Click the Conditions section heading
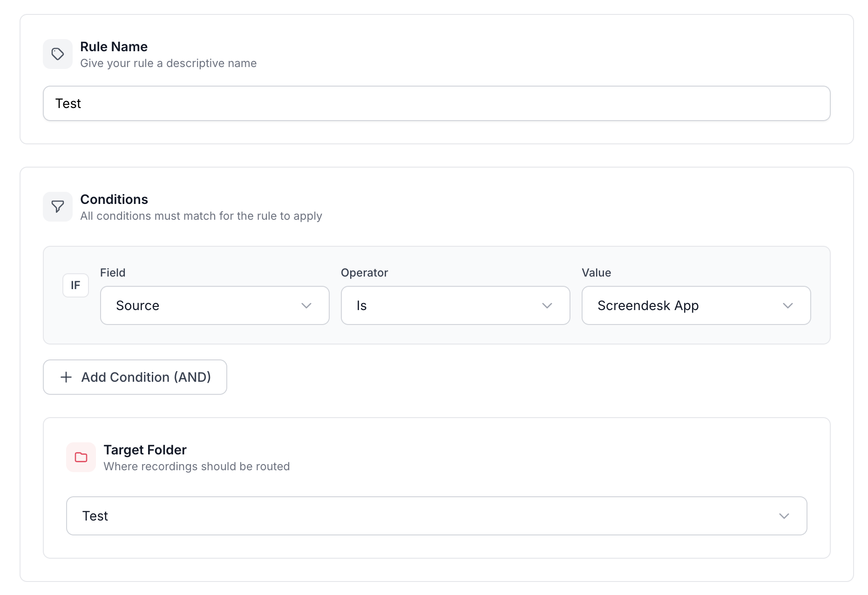The width and height of the screenshot is (868, 595). 114,199
